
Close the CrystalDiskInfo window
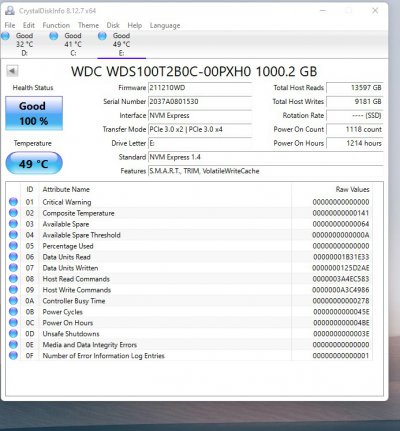click(x=375, y=11)
